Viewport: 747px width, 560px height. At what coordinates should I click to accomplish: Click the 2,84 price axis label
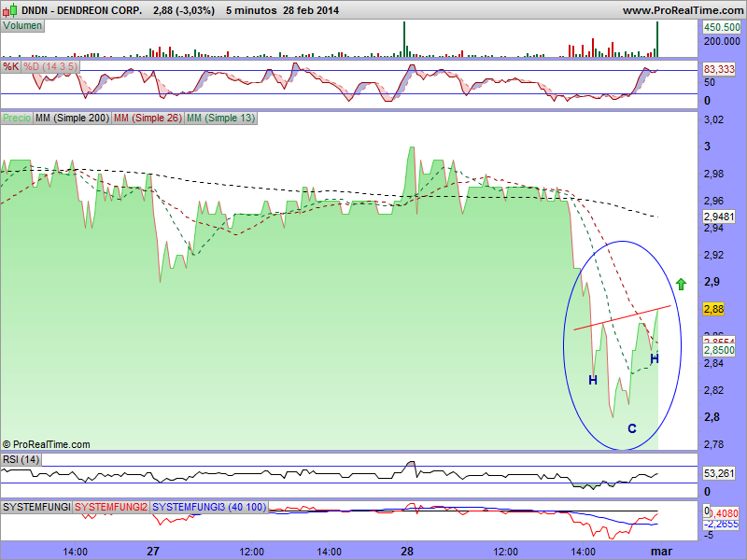[x=713, y=363]
